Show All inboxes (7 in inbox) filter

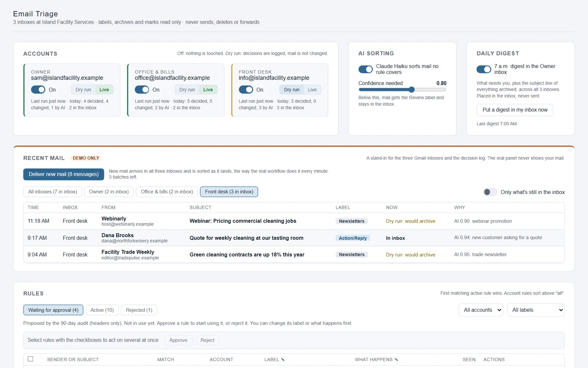click(53, 192)
